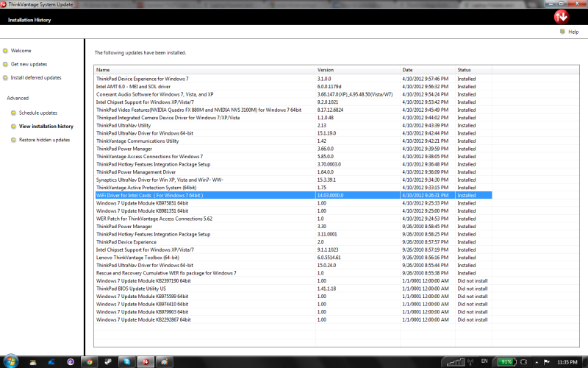Select Rescue and Recovery Cumulative WER fix row
This screenshot has height=368, width=588.
coord(293,273)
